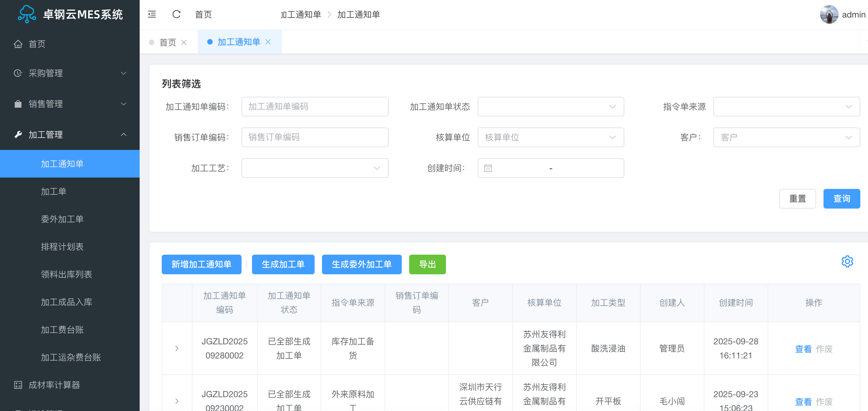The width and height of the screenshot is (868, 411).
Task: Close the 首页 tab with X
Action: click(184, 42)
